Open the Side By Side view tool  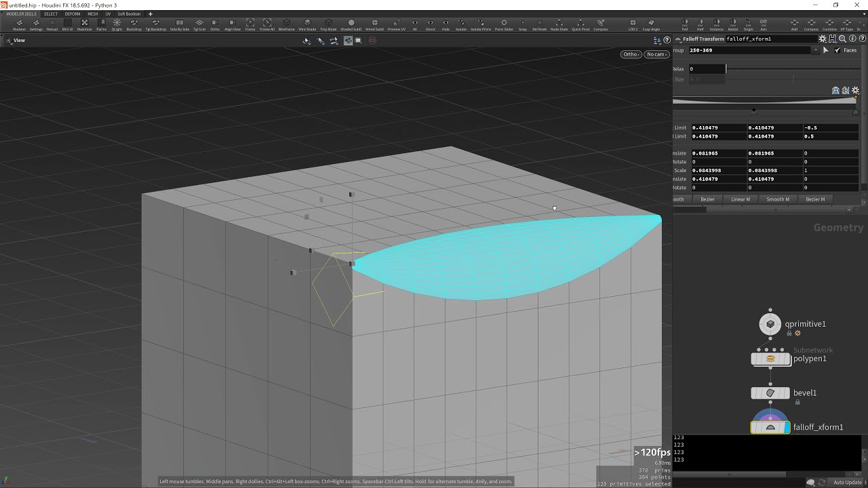[x=180, y=24]
